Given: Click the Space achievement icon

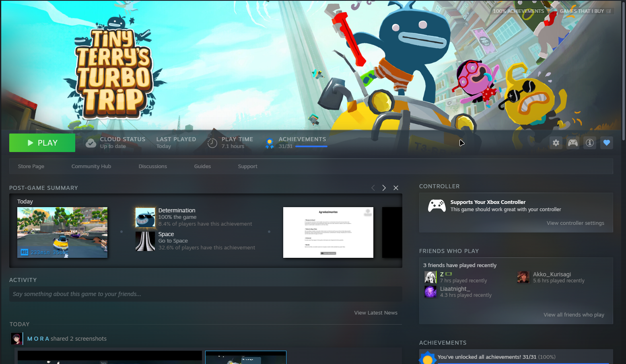Looking at the screenshot, I should tap(145, 241).
